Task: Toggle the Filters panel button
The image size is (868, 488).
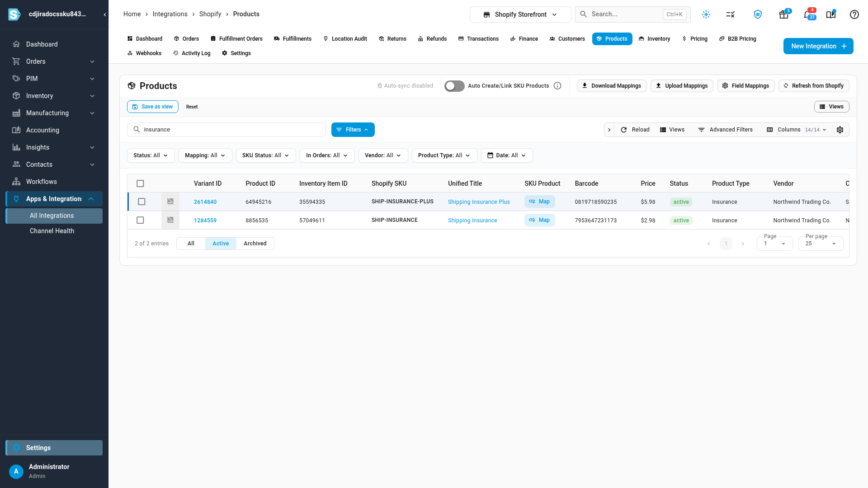Action: 353,130
